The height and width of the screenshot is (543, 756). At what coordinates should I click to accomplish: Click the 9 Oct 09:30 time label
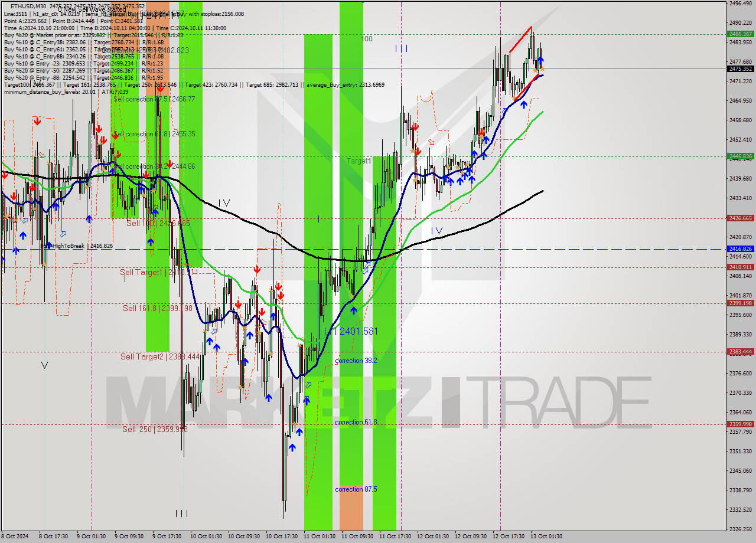[x=128, y=537]
